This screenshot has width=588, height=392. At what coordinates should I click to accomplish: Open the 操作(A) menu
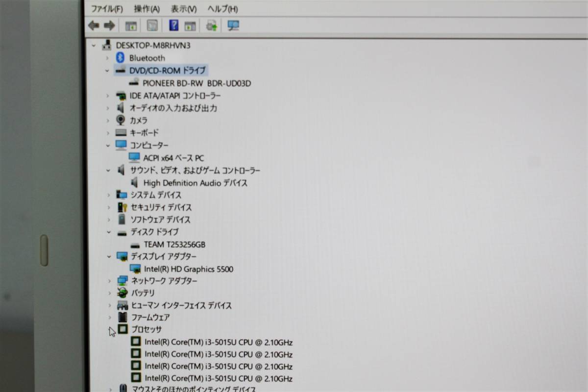pyautogui.click(x=147, y=9)
